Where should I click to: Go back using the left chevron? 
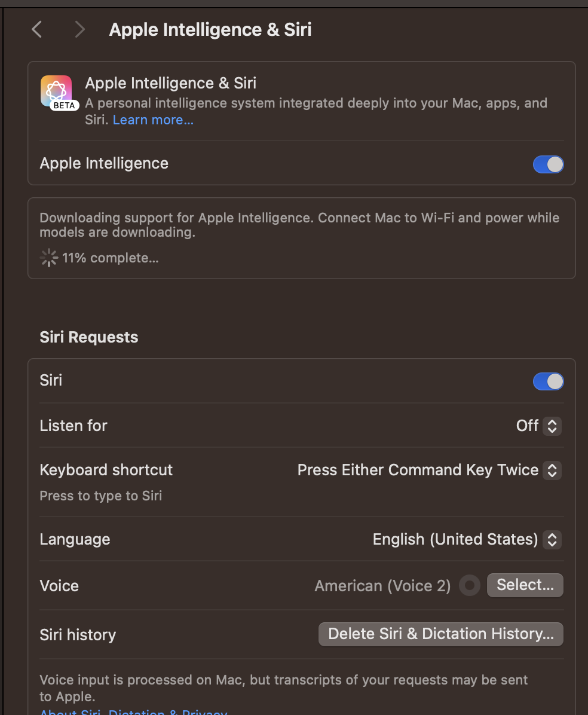tap(37, 29)
